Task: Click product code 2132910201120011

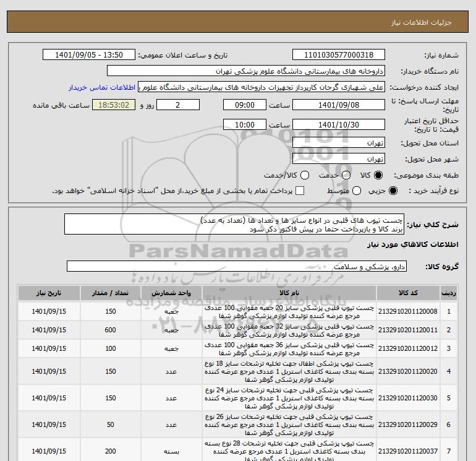Action: [x=408, y=330]
